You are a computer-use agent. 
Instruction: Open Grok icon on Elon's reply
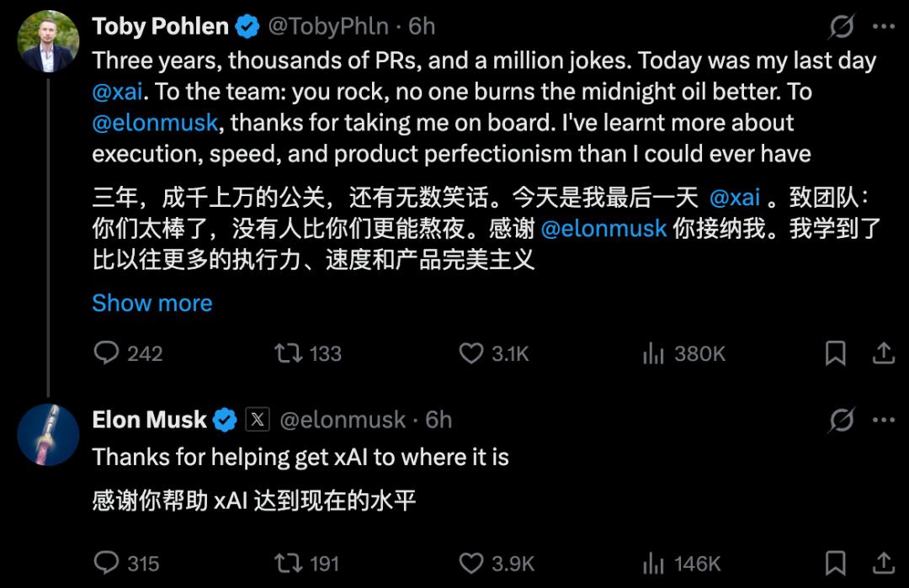(841, 419)
